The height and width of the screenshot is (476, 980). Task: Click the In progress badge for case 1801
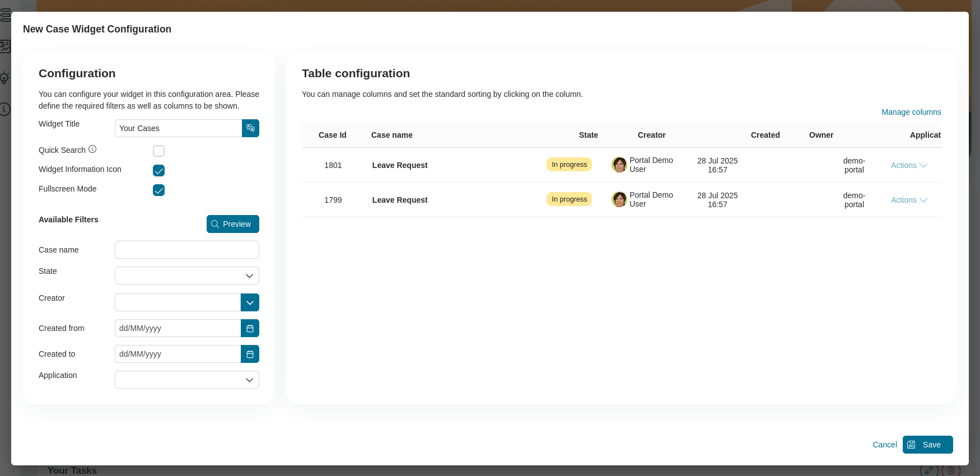(x=569, y=165)
